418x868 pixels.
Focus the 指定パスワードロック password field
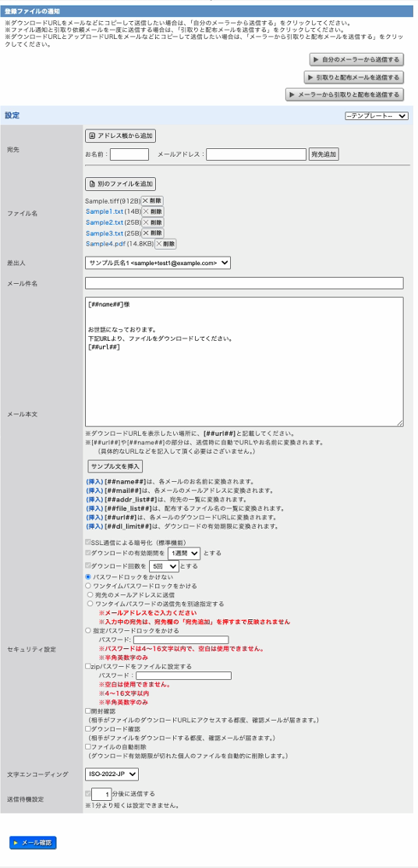point(181,639)
